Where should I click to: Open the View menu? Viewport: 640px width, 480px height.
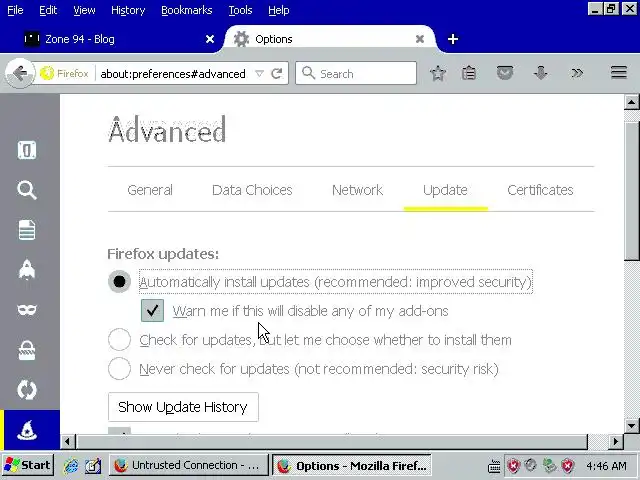coord(84,10)
